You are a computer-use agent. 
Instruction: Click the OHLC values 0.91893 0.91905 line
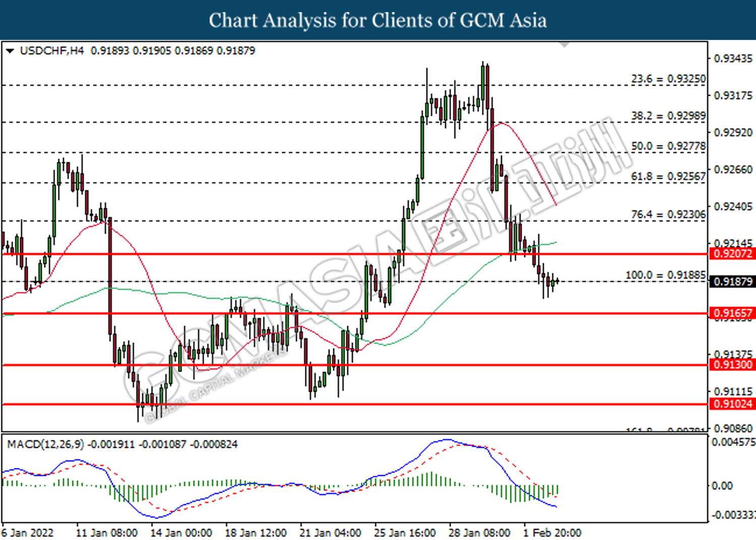coord(173,51)
